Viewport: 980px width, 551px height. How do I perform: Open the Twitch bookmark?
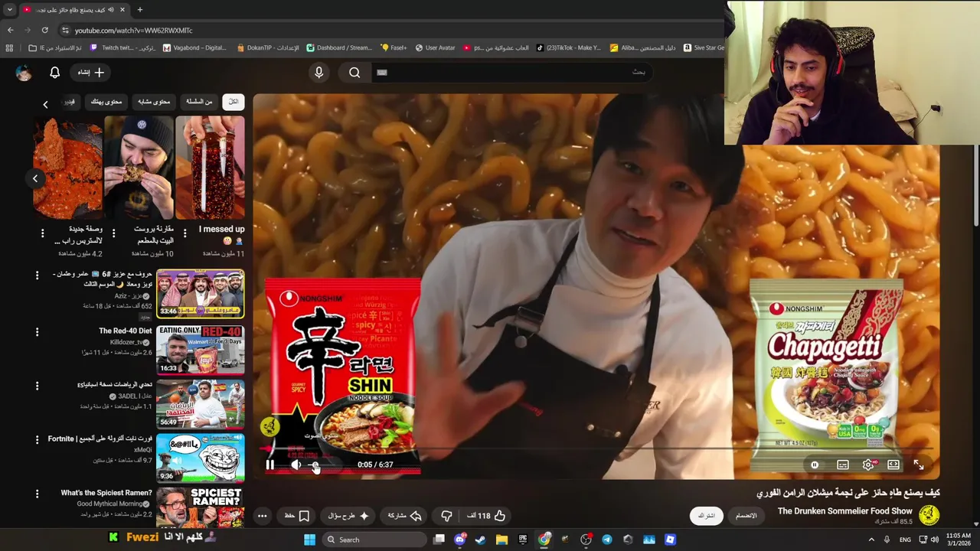[122, 47]
